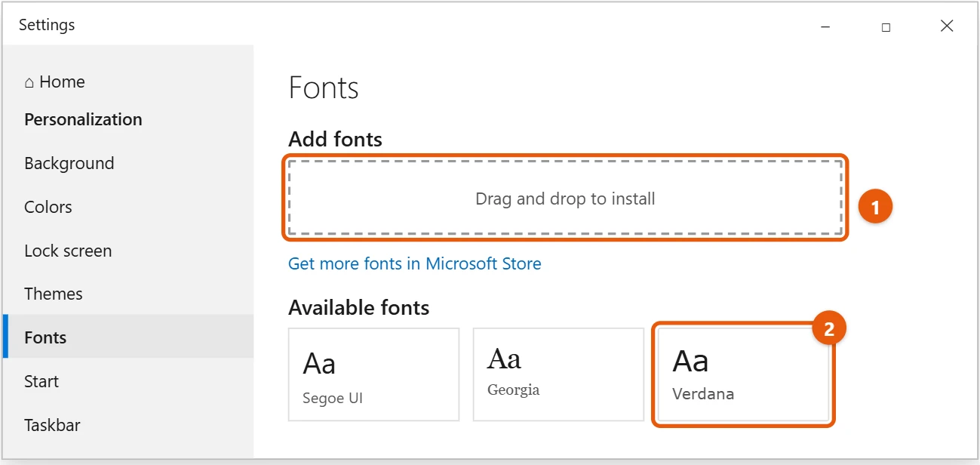
Task: Click the Fonts page title
Action: pos(324,88)
